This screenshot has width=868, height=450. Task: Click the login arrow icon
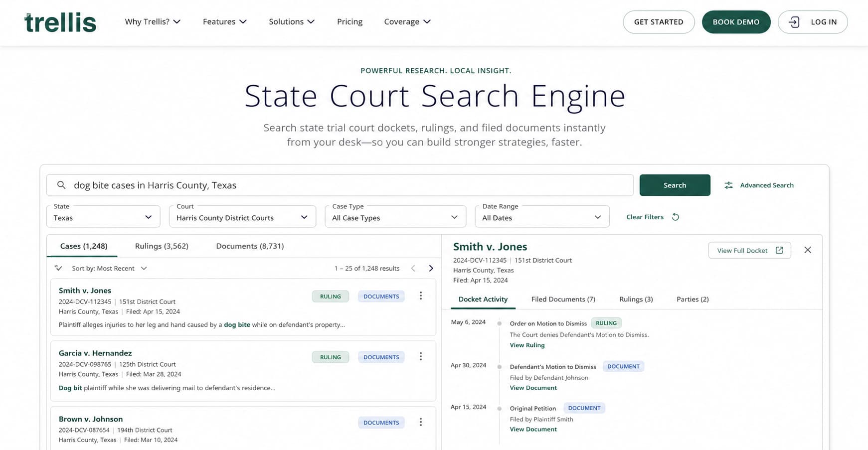pyautogui.click(x=794, y=22)
